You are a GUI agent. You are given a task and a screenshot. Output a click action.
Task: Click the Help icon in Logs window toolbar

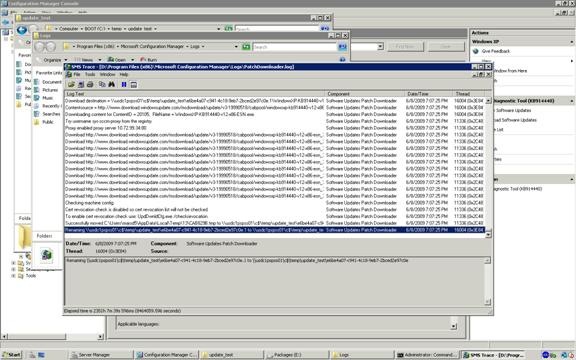click(x=342, y=60)
